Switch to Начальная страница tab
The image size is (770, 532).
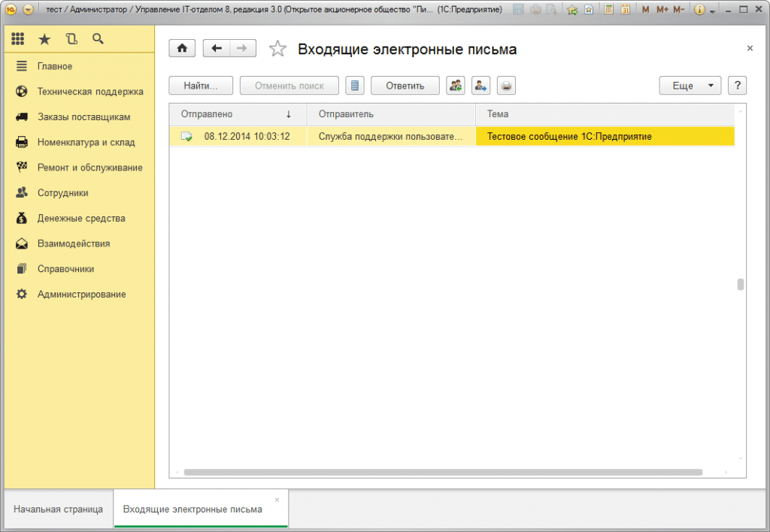coord(59,509)
